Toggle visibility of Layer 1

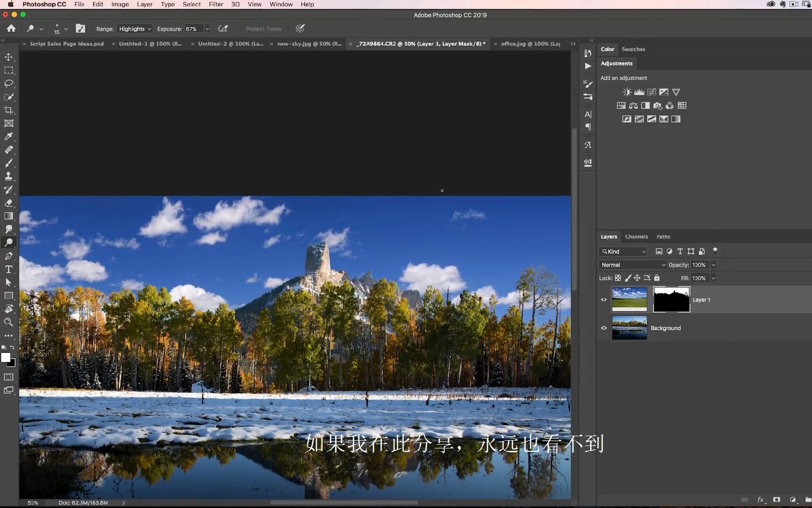604,299
